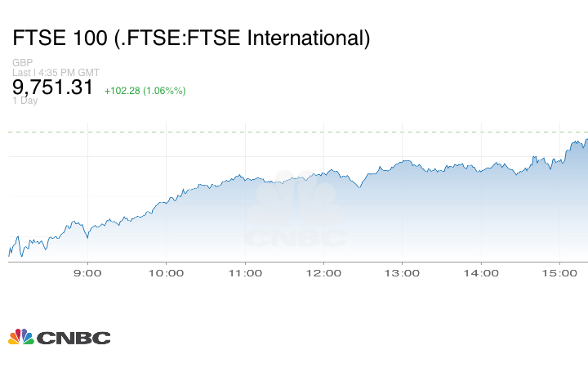588x368 pixels.
Task: Click the price line's starting point at left edge
Action: tap(9, 254)
